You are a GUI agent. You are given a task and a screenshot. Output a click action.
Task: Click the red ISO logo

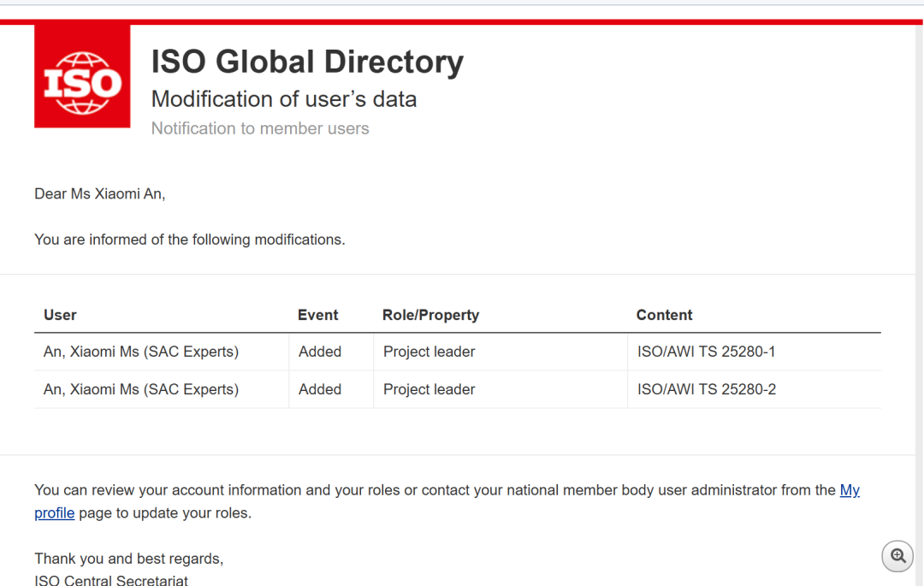pos(82,77)
